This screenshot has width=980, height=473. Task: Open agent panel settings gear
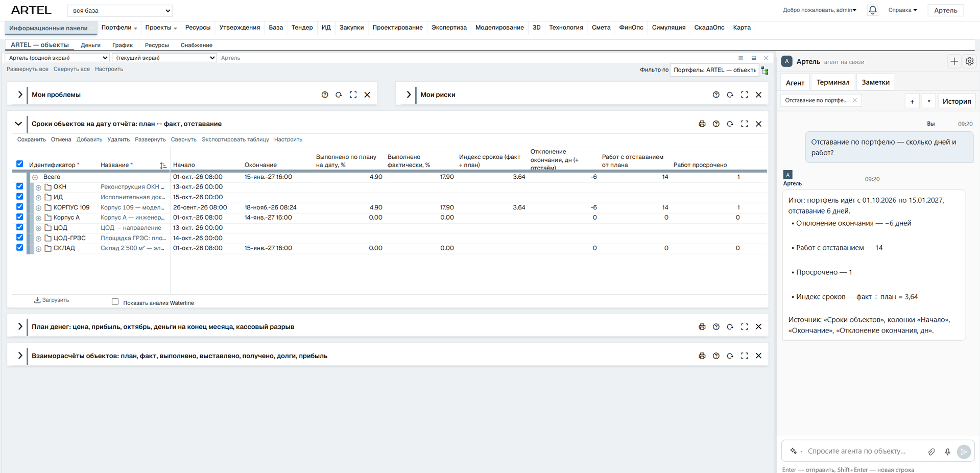[x=969, y=62]
